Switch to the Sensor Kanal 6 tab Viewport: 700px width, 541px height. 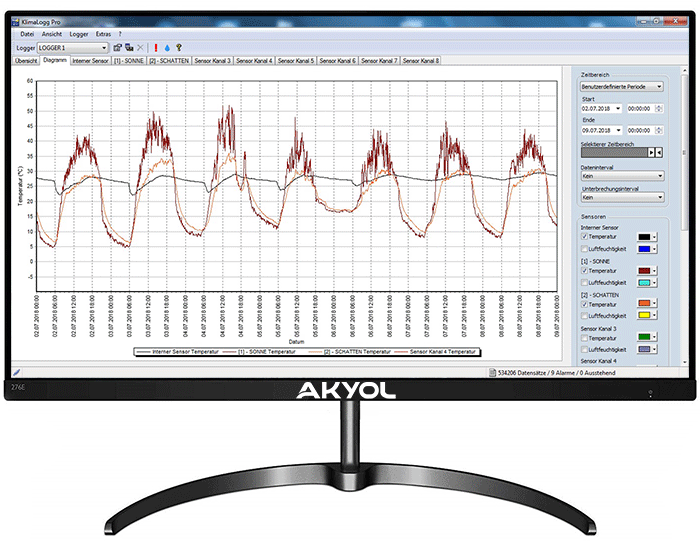coord(338,61)
